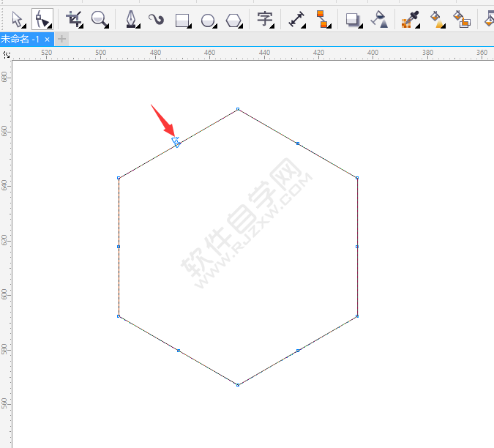Click the 400 mark on horizontal ruler

(x=373, y=52)
